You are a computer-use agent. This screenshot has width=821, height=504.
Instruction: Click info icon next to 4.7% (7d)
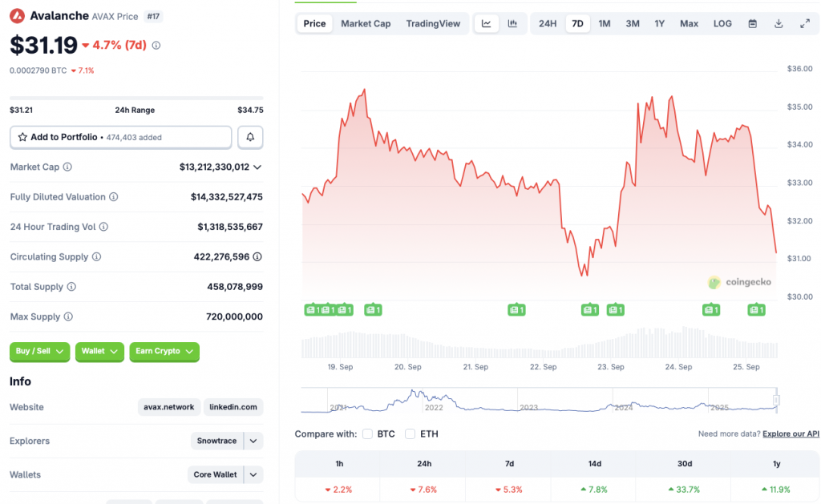(x=156, y=46)
